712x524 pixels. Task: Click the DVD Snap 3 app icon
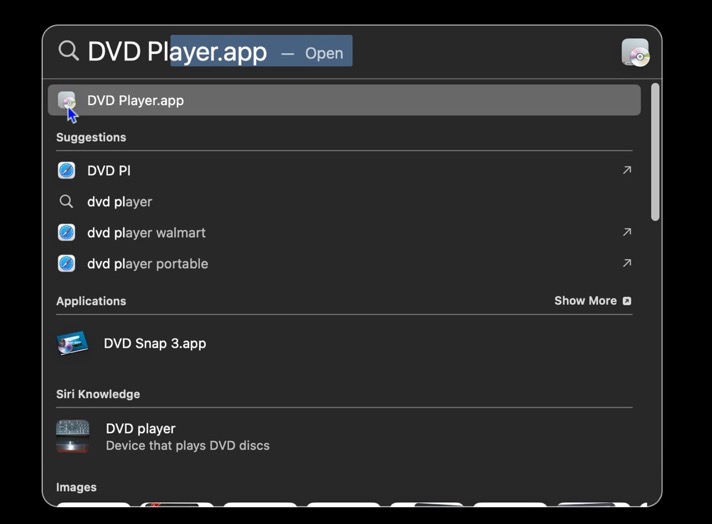click(x=72, y=343)
